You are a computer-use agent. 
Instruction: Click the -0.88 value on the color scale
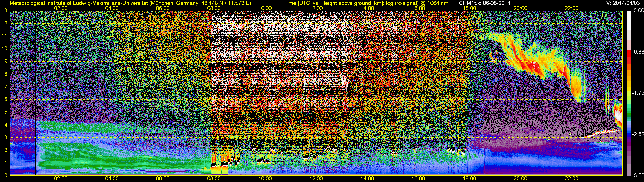638,52
